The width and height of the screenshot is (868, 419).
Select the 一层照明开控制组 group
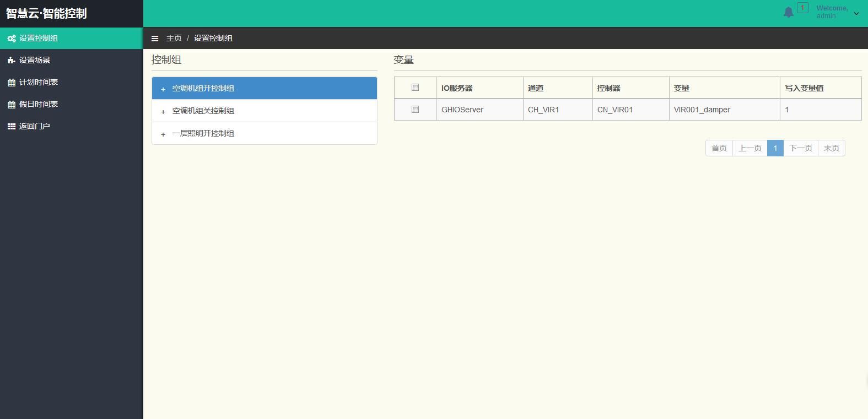tap(265, 133)
